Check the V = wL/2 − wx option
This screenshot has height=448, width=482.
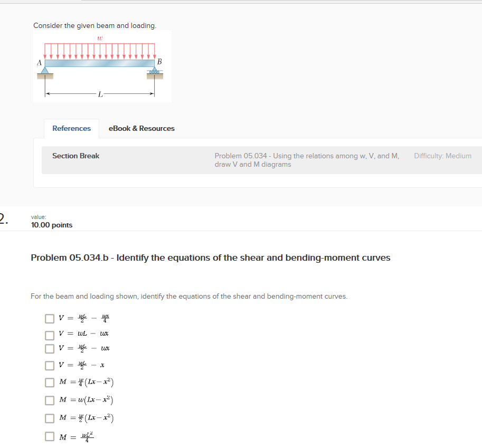pyautogui.click(x=50, y=348)
